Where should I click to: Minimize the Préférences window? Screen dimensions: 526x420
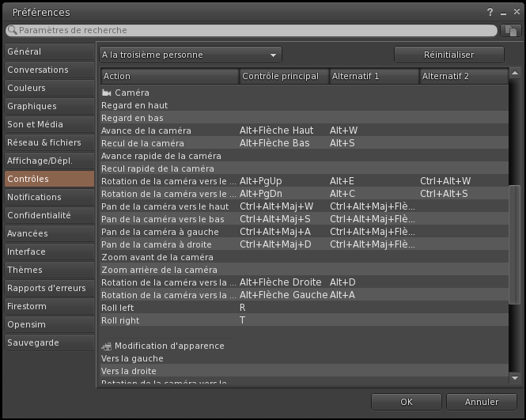pos(502,13)
